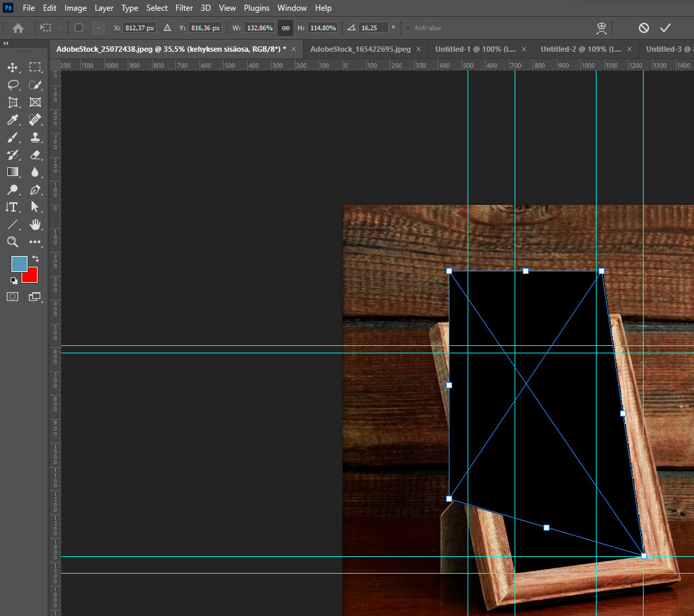Switch to the AdobeStock_165422695.jpeg tab

(x=360, y=49)
